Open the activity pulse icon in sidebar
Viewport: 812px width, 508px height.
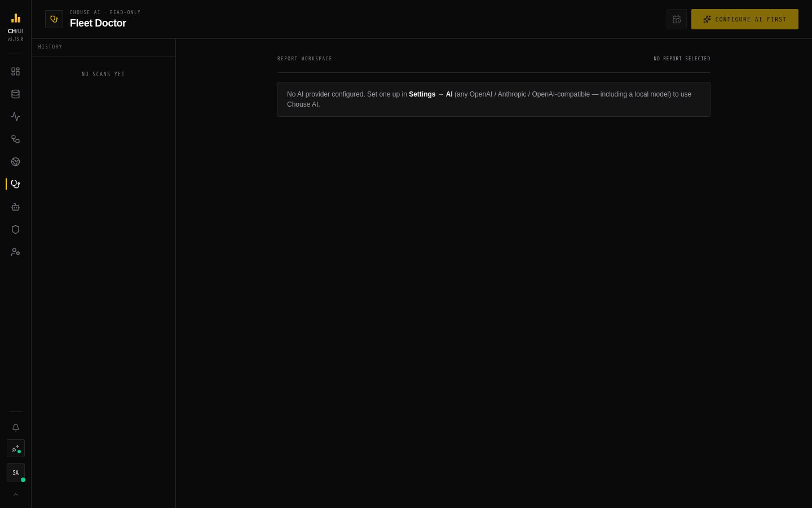[15, 117]
